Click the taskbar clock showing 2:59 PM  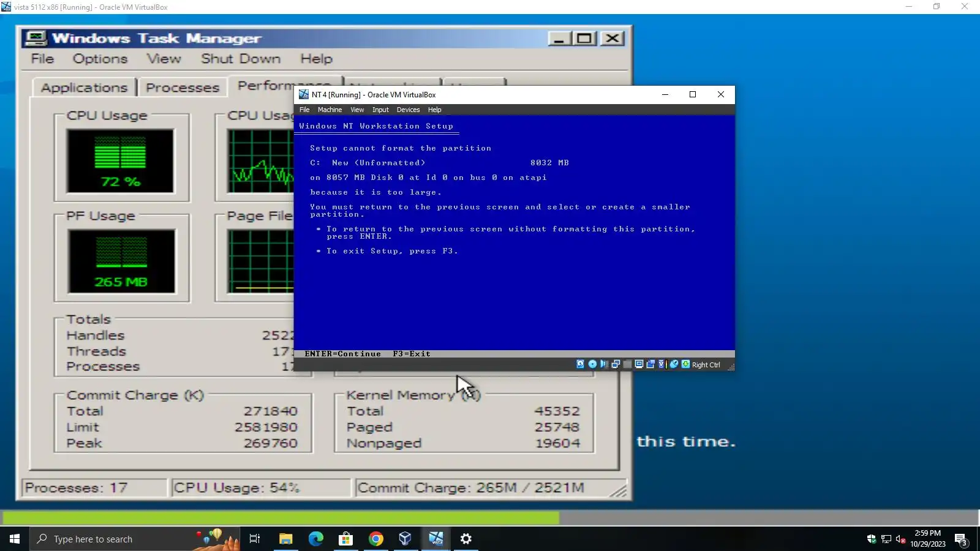tap(927, 539)
